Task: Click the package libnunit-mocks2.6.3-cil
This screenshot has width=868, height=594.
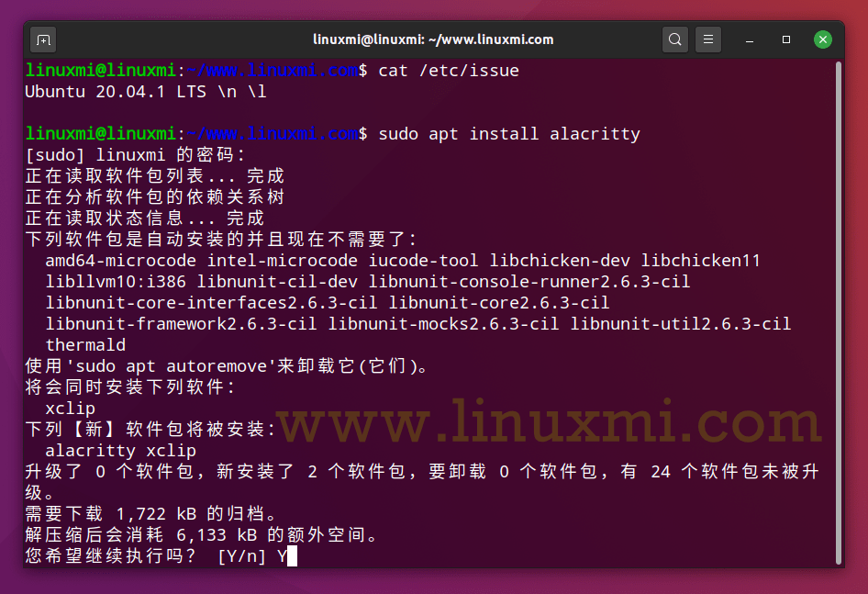Action: 443,323
